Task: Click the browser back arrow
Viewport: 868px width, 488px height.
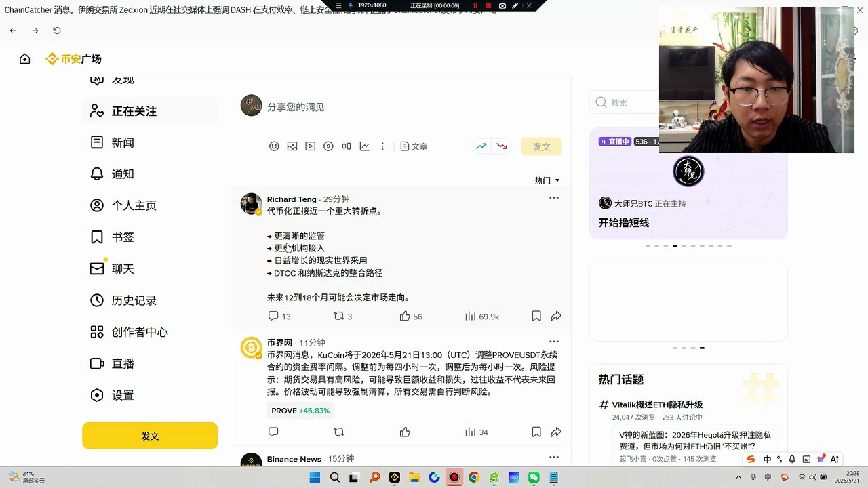Action: pyautogui.click(x=13, y=30)
